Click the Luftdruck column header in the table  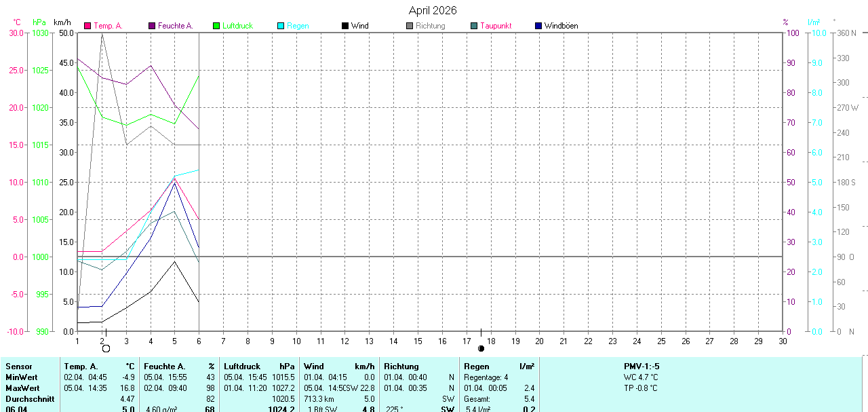click(x=242, y=367)
